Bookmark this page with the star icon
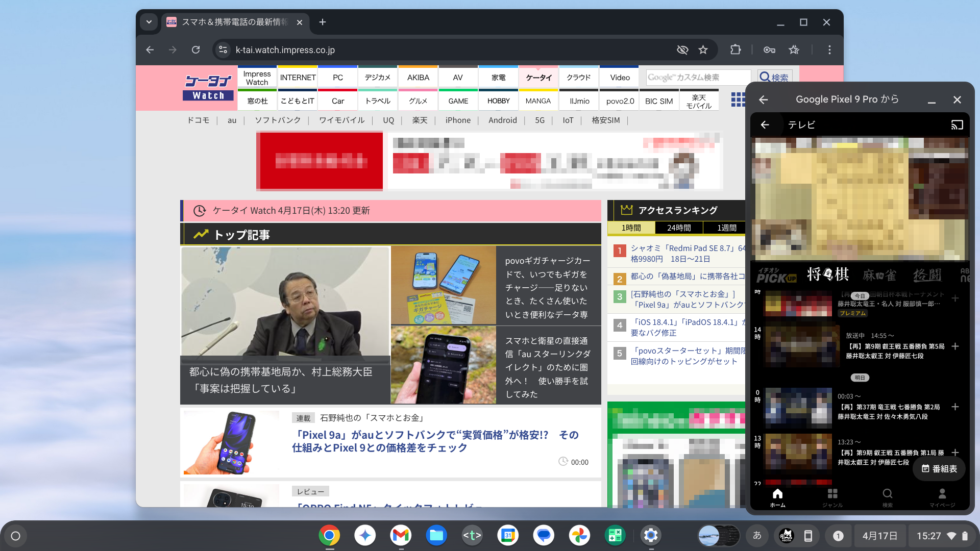Image resolution: width=980 pixels, height=551 pixels. [703, 50]
